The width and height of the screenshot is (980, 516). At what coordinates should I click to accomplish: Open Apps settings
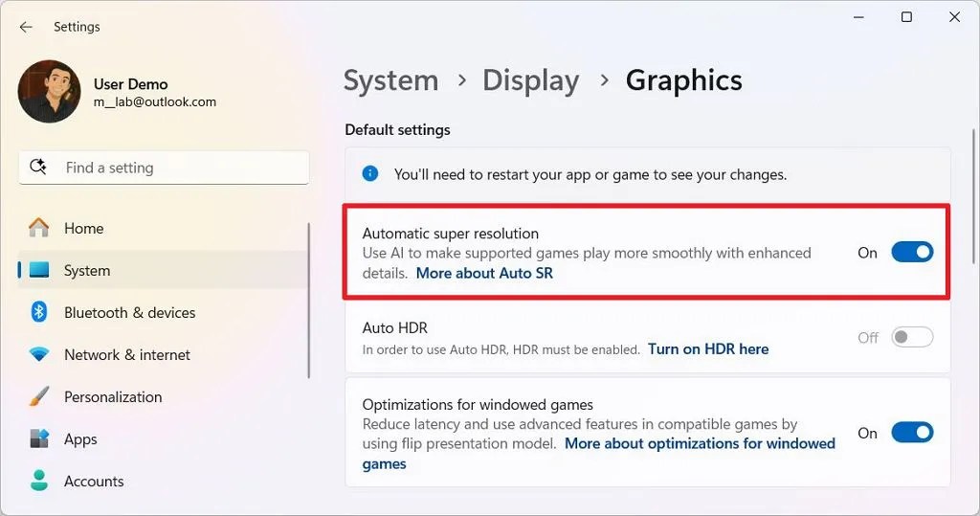(x=164, y=439)
